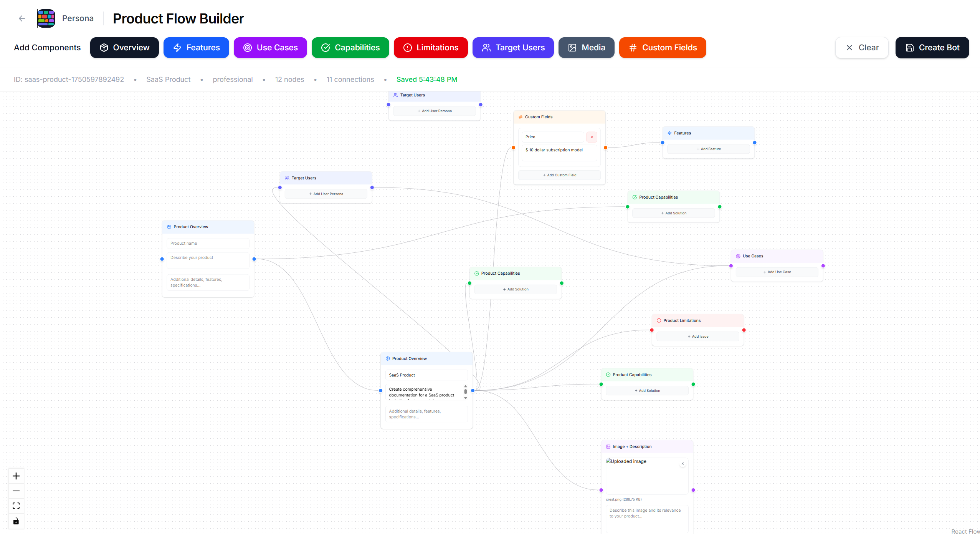Click Add Use Case in the node
This screenshot has width=980, height=534.
pos(777,272)
